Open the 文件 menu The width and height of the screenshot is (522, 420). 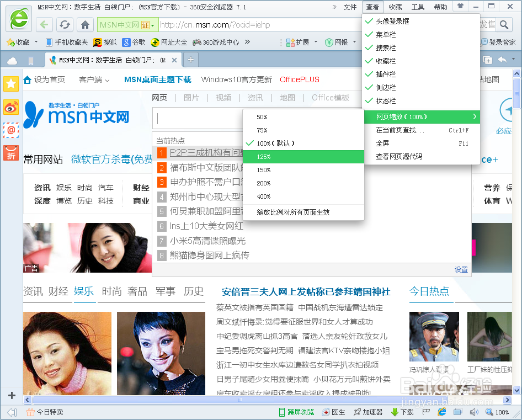[350, 7]
